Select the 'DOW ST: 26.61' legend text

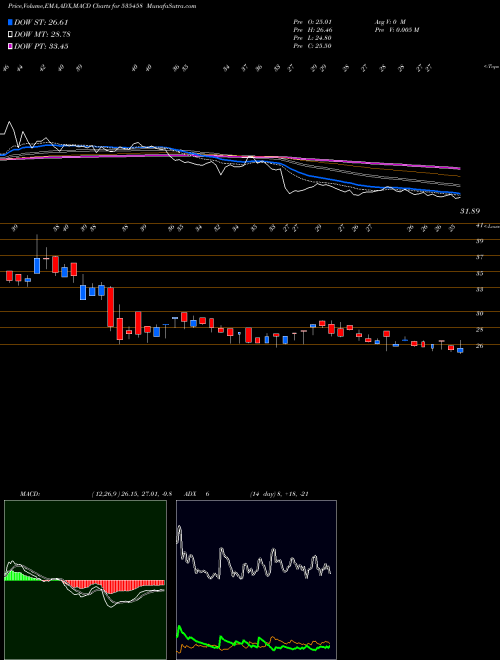[41, 22]
